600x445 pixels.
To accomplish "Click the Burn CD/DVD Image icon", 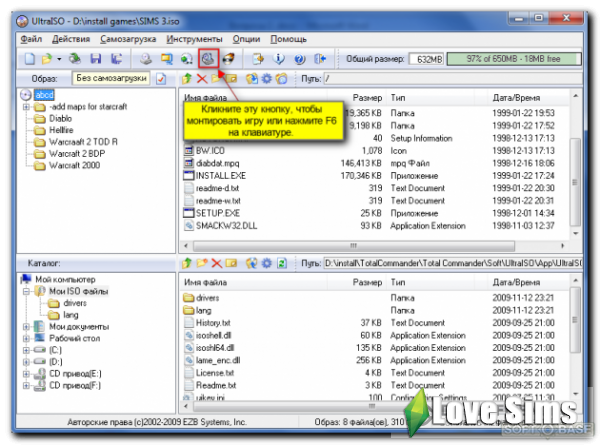I will (229, 59).
